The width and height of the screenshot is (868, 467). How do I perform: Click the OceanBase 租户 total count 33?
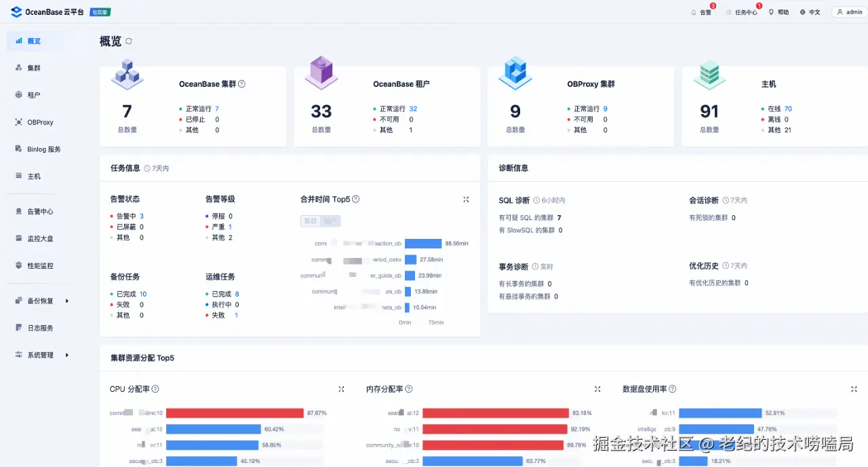point(321,111)
